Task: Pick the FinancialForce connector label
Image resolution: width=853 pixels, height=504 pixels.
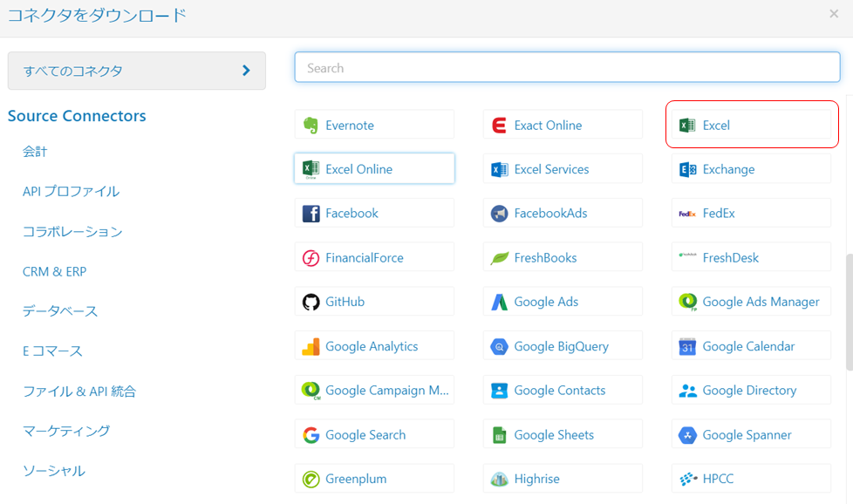Action: click(x=365, y=258)
